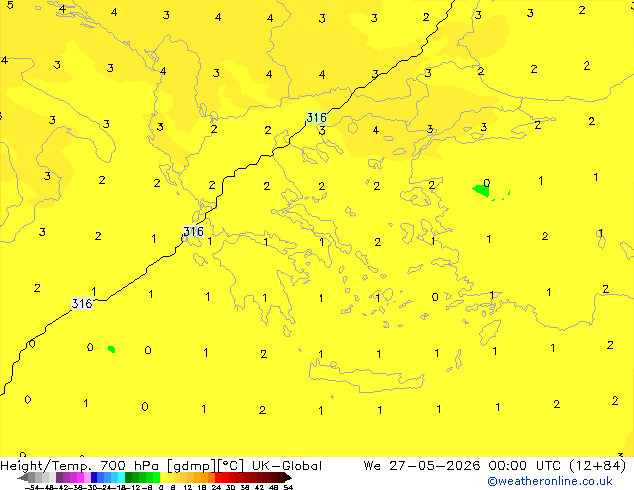Click the UK-Global model name
Screen dimensions: 634x490
(x=287, y=466)
